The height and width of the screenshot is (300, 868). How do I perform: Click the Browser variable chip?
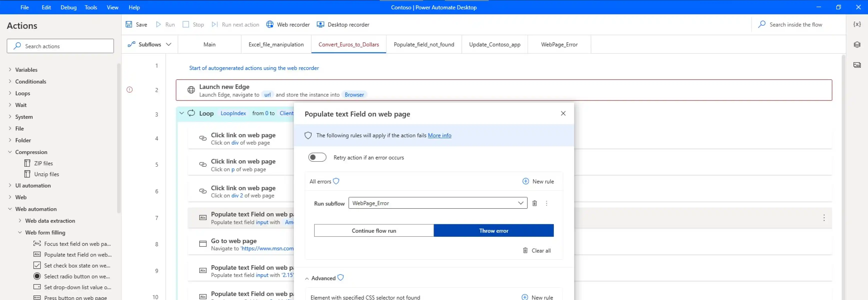(x=354, y=95)
